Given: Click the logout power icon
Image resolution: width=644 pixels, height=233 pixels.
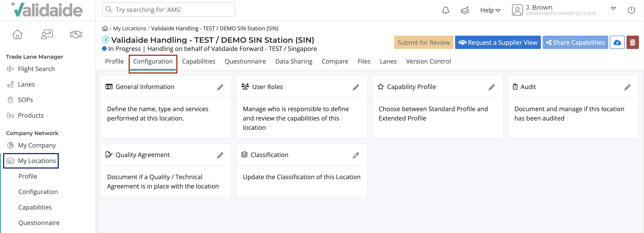Looking at the screenshot, I should point(632,10).
